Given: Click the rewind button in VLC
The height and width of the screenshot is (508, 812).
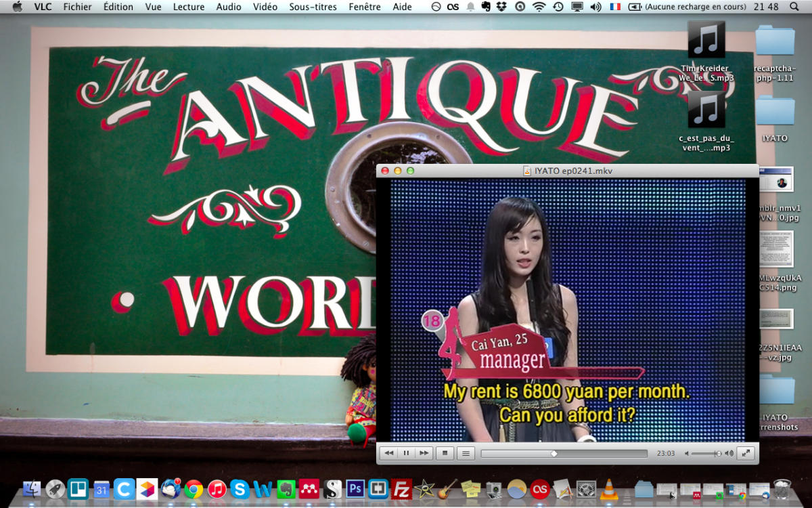Looking at the screenshot, I should pos(388,453).
